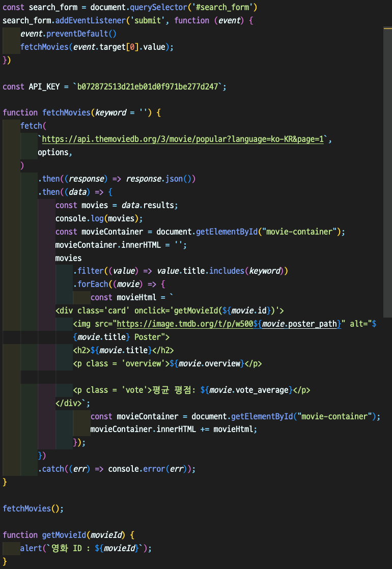Select the <h2>${movie.title}</h2> line

tap(123, 350)
